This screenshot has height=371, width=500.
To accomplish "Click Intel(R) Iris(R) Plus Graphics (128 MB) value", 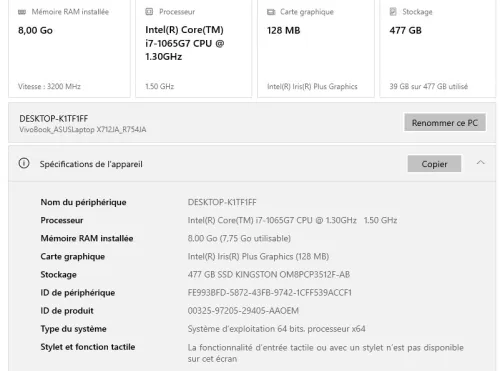I will (x=258, y=257).
